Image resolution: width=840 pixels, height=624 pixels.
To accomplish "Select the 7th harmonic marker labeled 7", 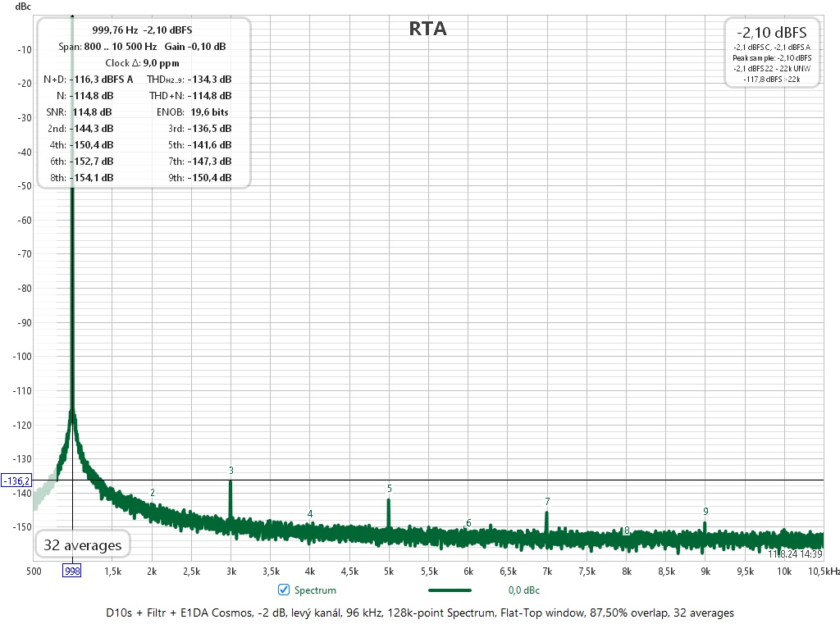I will (547, 501).
